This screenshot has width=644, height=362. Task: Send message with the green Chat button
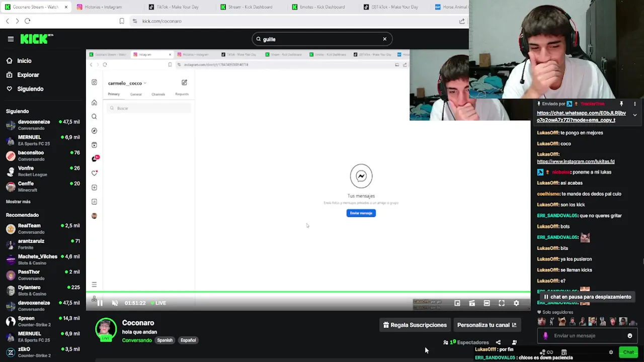click(628, 352)
